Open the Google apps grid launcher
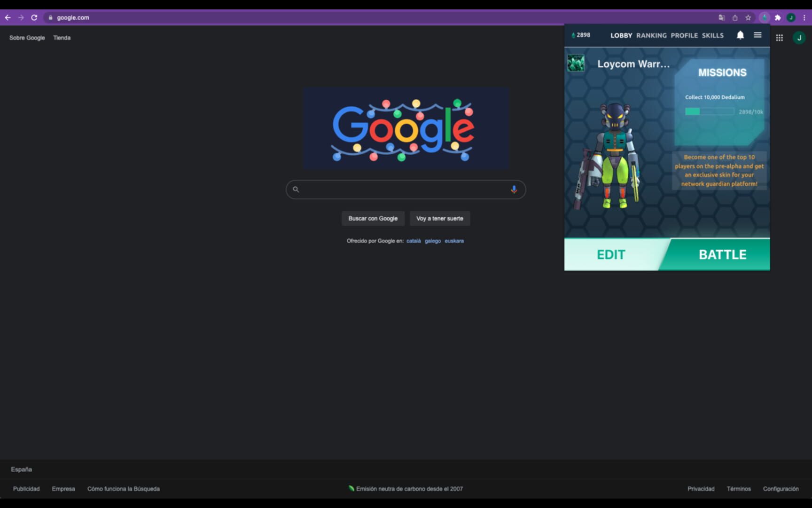Viewport: 812px width, 508px height. [x=779, y=38]
